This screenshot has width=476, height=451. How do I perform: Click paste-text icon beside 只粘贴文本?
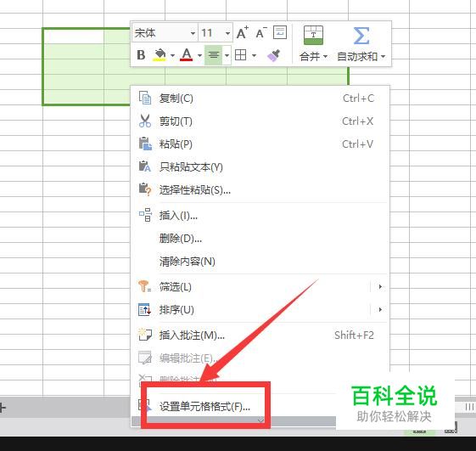pyautogui.click(x=144, y=166)
